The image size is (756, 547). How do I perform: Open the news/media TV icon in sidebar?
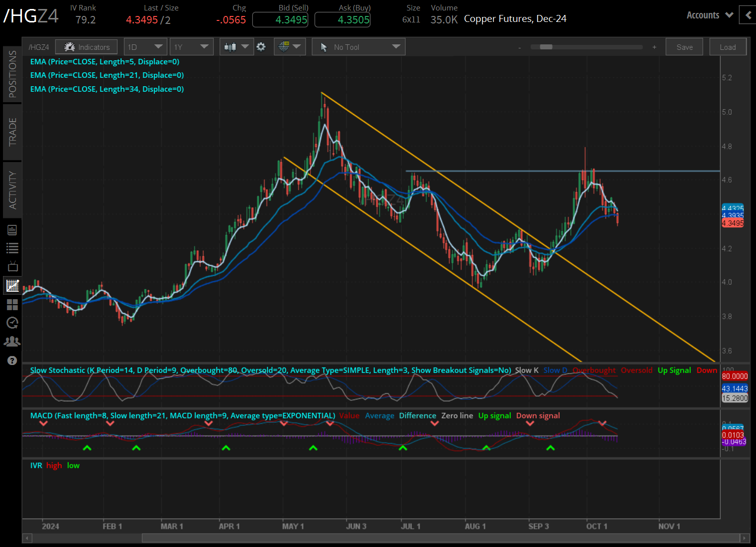pyautogui.click(x=12, y=266)
